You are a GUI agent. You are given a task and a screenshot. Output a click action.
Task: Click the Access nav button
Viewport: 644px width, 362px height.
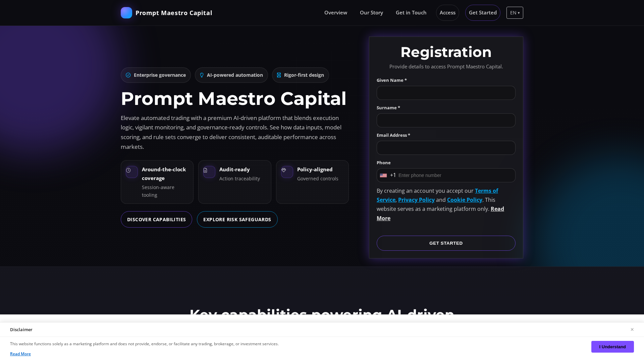(447, 13)
